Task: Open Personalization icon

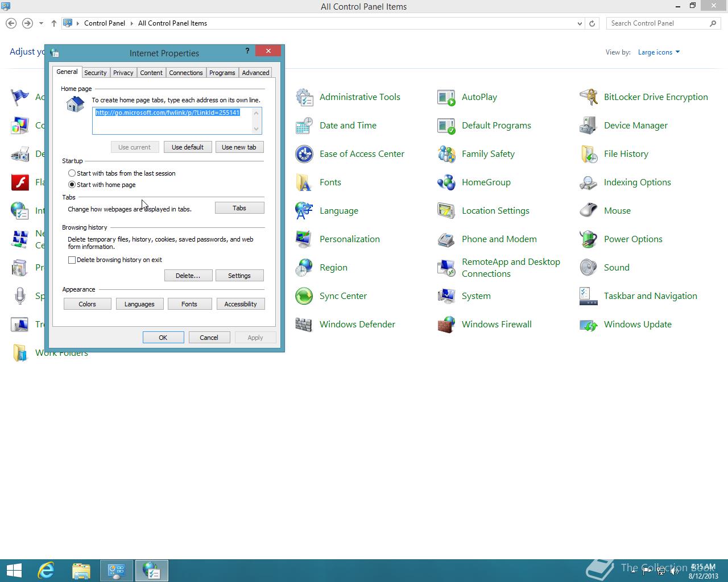Action: point(304,239)
